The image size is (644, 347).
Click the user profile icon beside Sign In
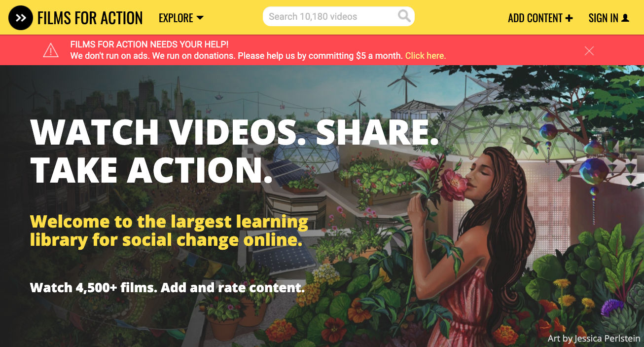pos(625,18)
